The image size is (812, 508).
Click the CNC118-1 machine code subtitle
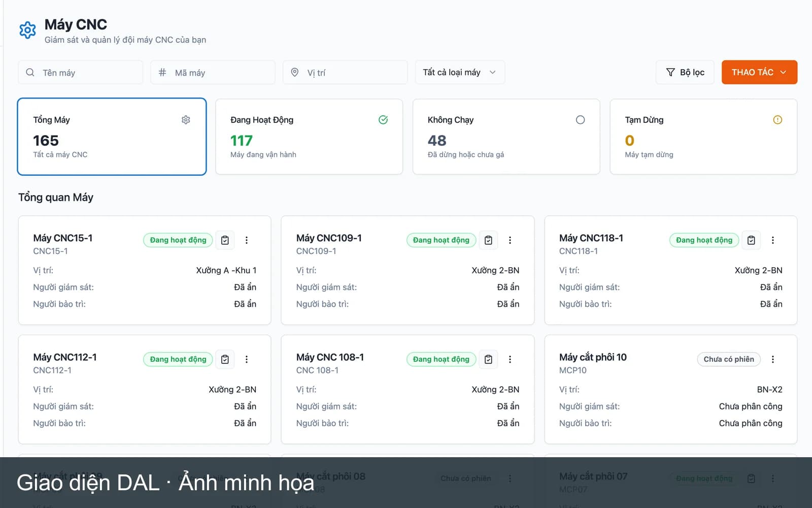click(579, 251)
